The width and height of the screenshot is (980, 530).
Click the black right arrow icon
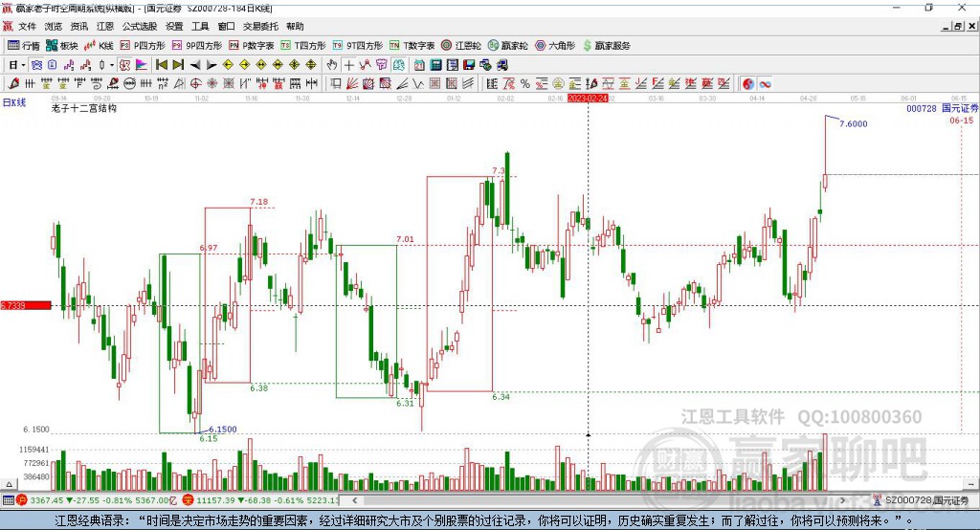(x=212, y=65)
